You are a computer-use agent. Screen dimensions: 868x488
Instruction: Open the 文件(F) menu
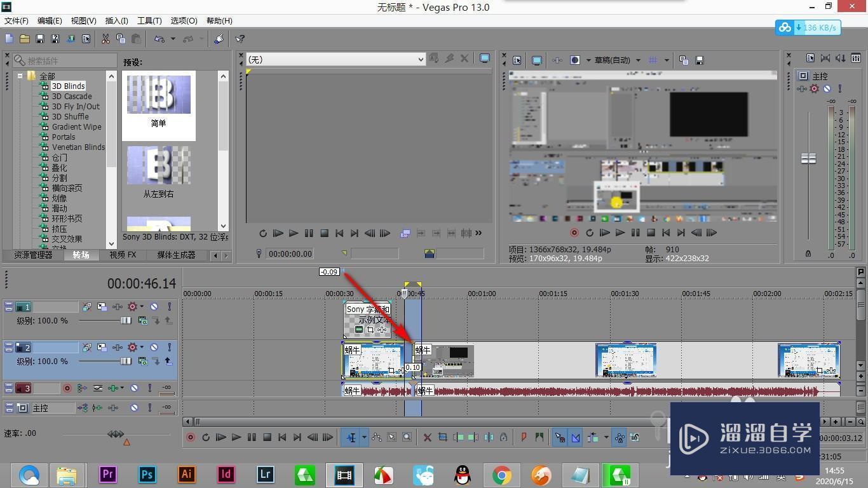[17, 21]
